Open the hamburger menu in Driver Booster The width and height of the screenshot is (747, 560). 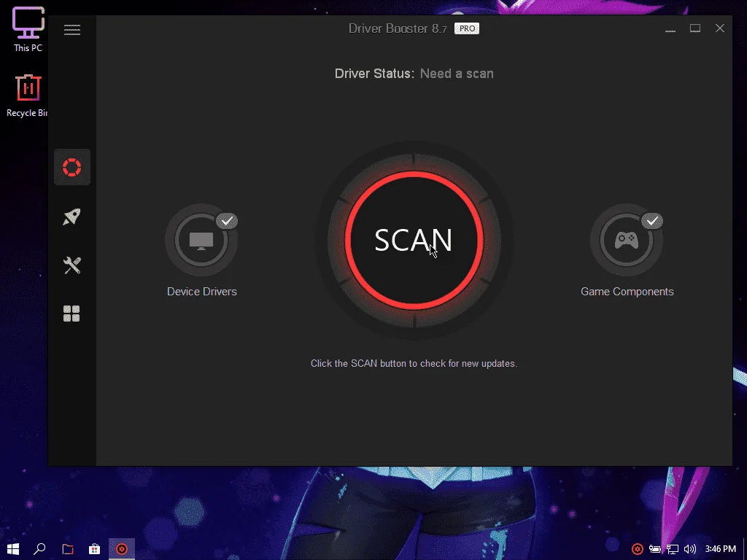coord(72,29)
